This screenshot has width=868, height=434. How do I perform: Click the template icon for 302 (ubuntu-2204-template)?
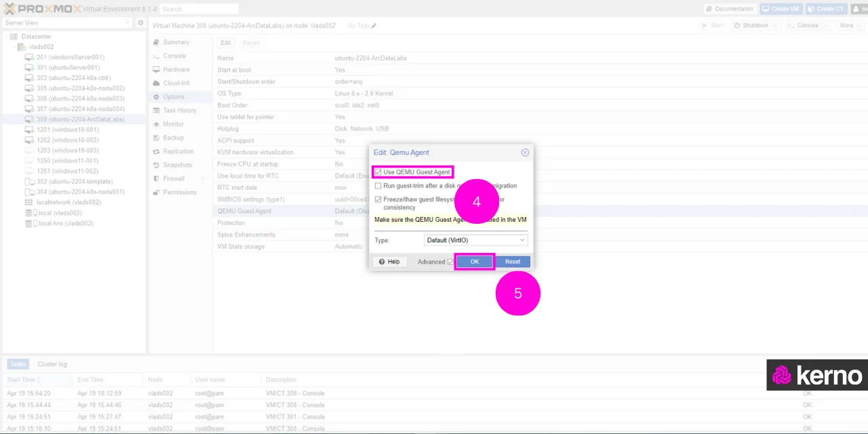30,182
